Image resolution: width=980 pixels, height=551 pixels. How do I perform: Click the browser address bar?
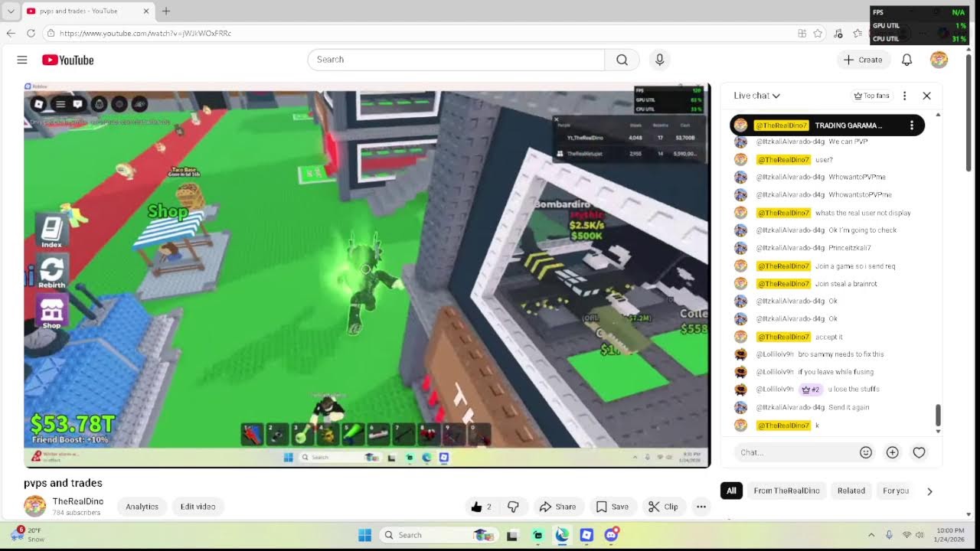421,33
